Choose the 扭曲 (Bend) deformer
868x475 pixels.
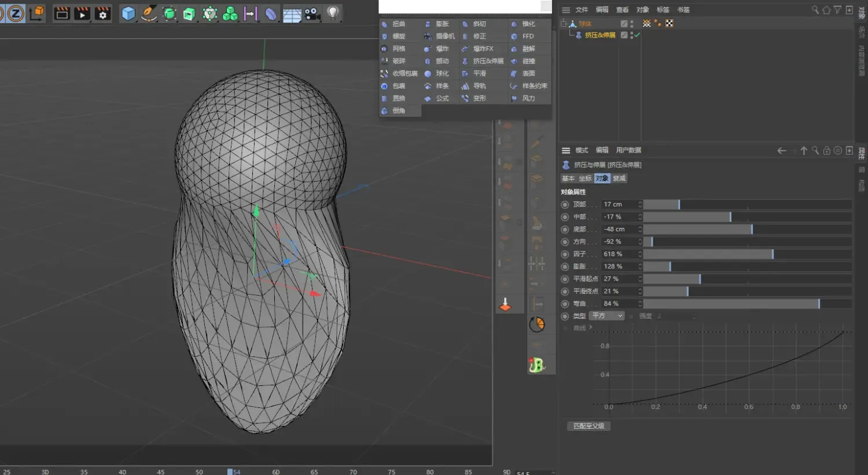[x=399, y=24]
